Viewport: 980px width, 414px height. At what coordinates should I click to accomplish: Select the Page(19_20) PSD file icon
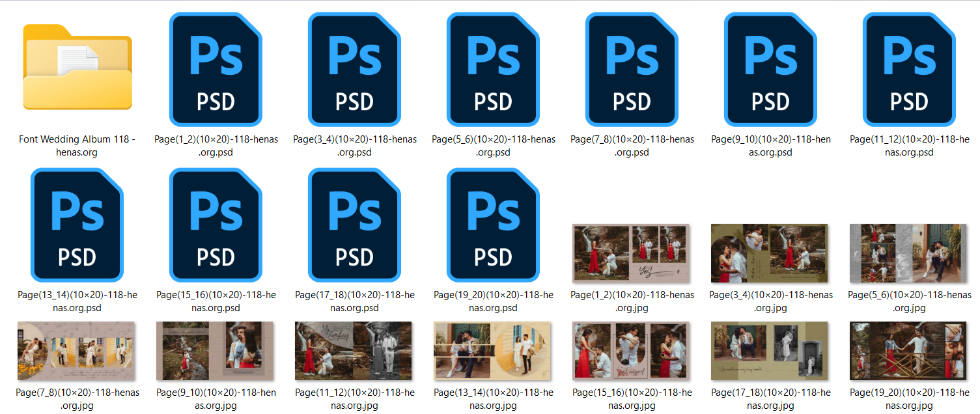(493, 225)
